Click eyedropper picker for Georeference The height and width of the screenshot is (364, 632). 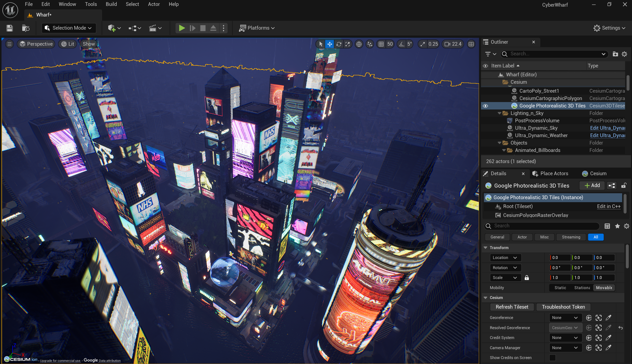608,317
